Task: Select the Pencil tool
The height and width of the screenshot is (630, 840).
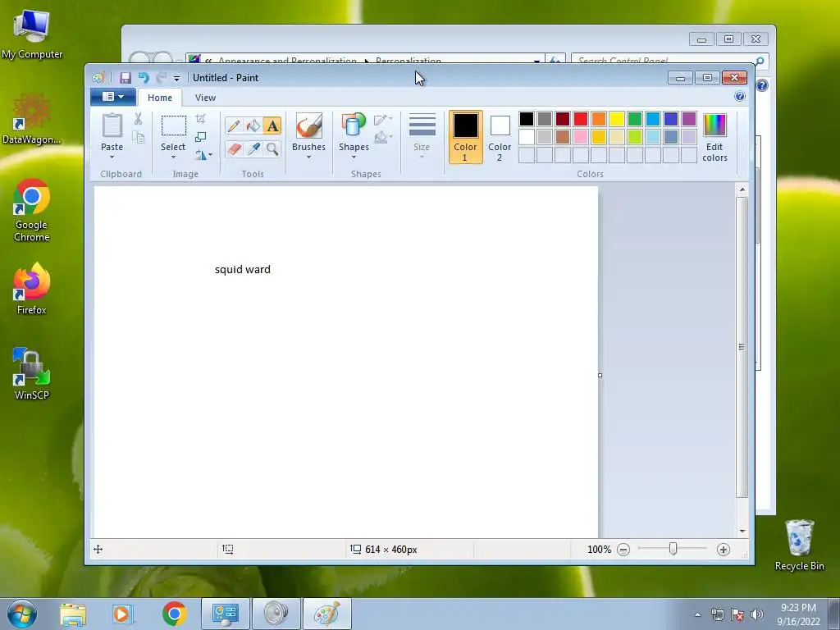Action: [234, 126]
